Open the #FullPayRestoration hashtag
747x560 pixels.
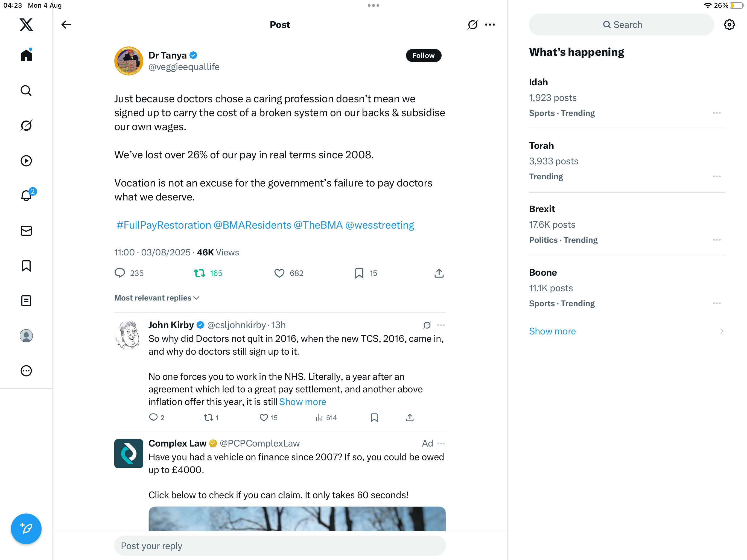click(x=164, y=225)
